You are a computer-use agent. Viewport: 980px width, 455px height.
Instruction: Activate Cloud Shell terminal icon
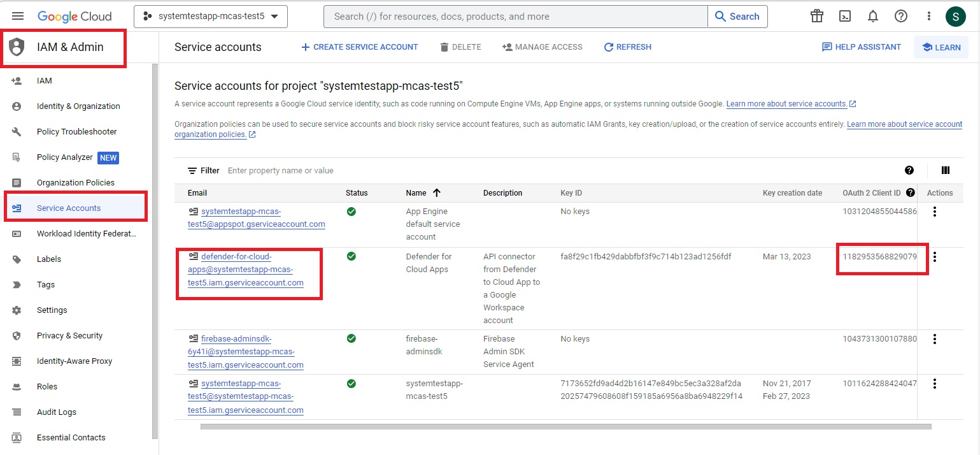click(844, 17)
